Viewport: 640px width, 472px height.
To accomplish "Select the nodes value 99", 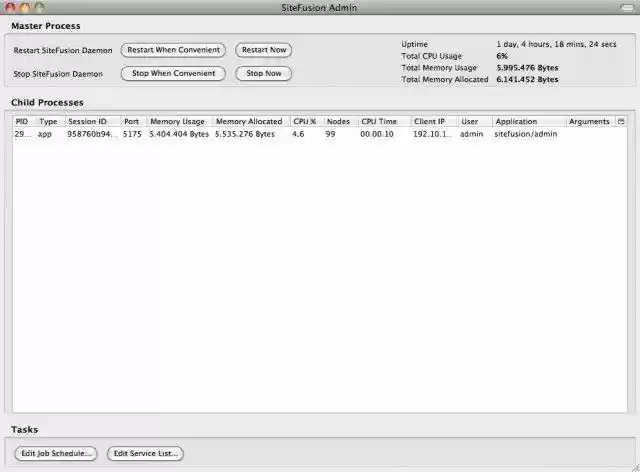I will pos(330,134).
